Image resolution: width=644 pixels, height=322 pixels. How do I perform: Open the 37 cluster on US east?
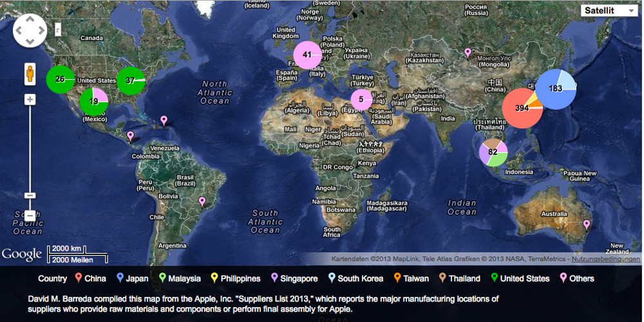(131, 80)
